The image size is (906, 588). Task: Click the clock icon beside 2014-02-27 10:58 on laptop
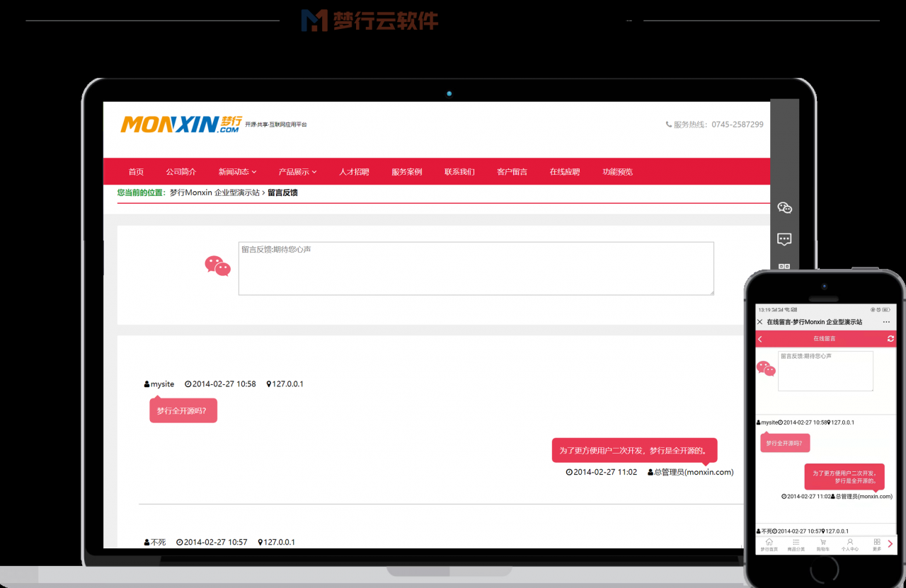[x=188, y=384]
